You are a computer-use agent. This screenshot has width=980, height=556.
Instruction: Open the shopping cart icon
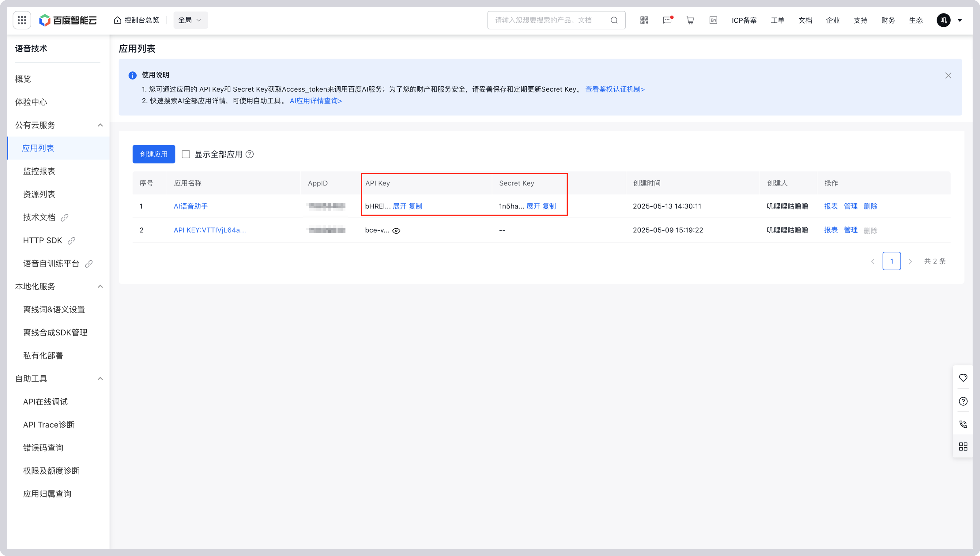[690, 20]
